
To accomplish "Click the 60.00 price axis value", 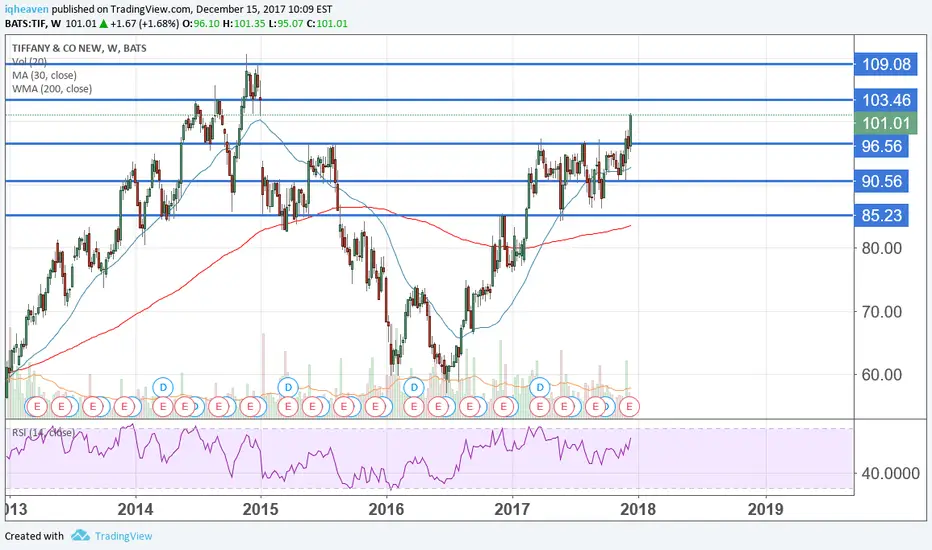I will tap(881, 375).
